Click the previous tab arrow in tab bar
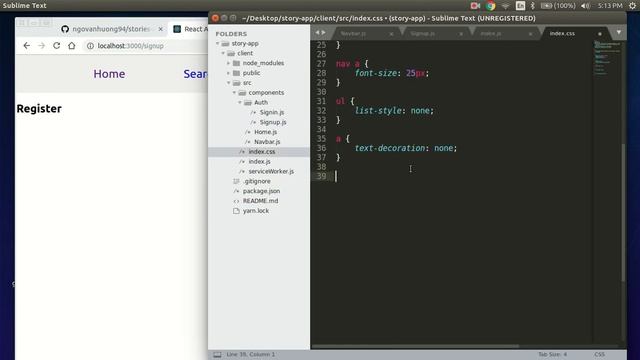 click(x=317, y=32)
